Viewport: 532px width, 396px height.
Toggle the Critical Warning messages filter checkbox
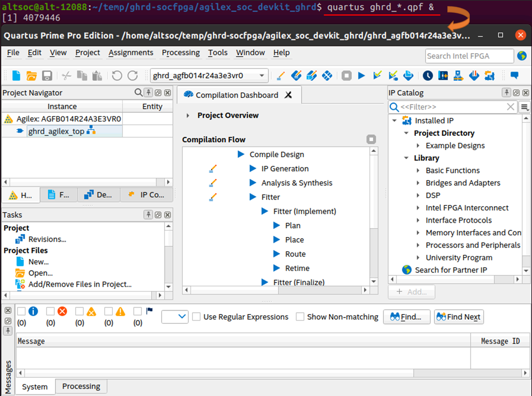pos(79,311)
